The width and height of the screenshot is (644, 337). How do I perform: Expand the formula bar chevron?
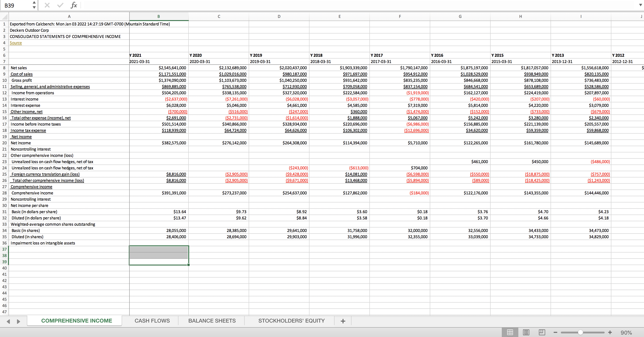[x=640, y=5]
